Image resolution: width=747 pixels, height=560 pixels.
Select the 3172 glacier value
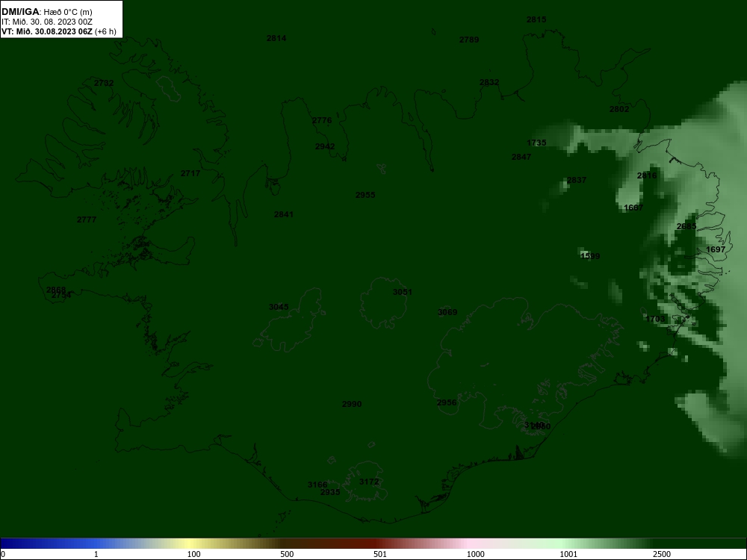coord(369,482)
